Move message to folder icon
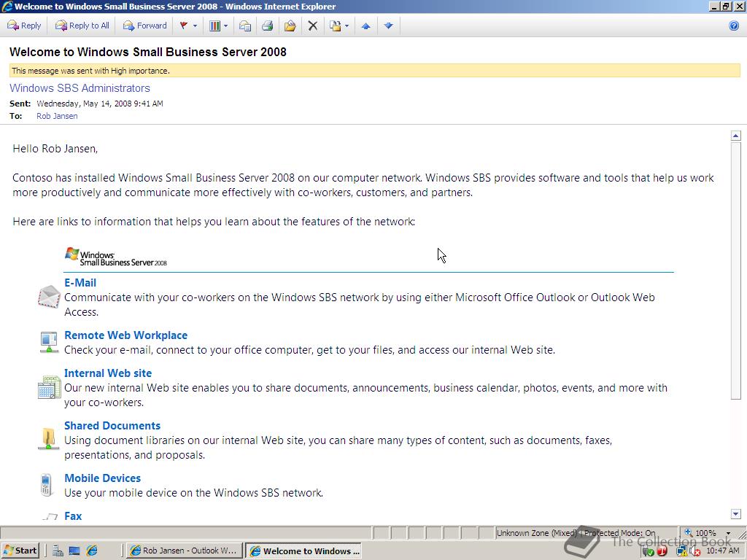747x560 pixels. (290, 26)
